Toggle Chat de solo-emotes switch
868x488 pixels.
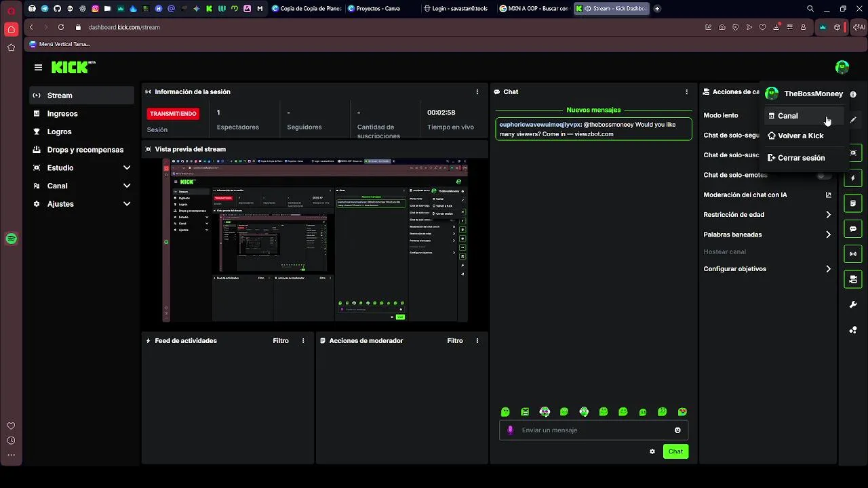(824, 175)
